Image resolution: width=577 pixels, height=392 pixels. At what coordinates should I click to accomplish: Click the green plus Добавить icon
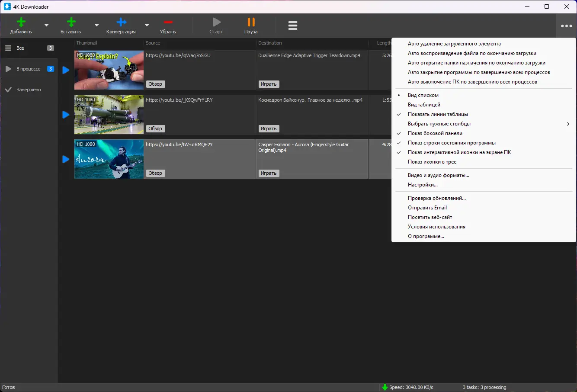pyautogui.click(x=21, y=22)
